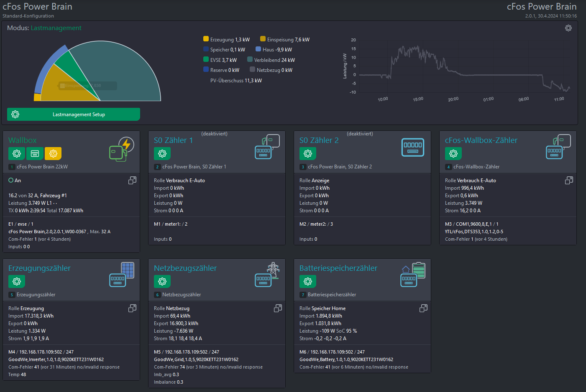Click the Erzeugung yellow legend swatch
The image size is (586, 392).
point(206,39)
